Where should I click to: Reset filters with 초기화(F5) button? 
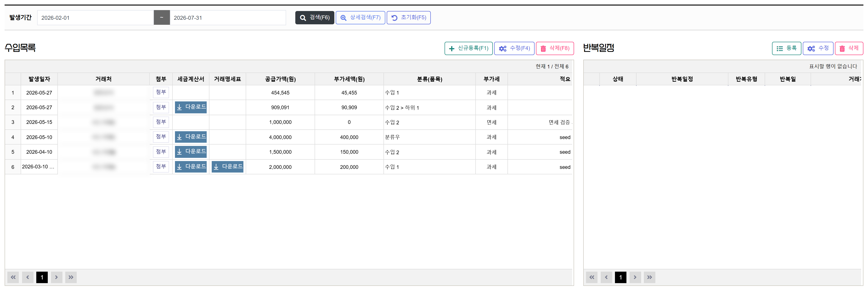[408, 17]
